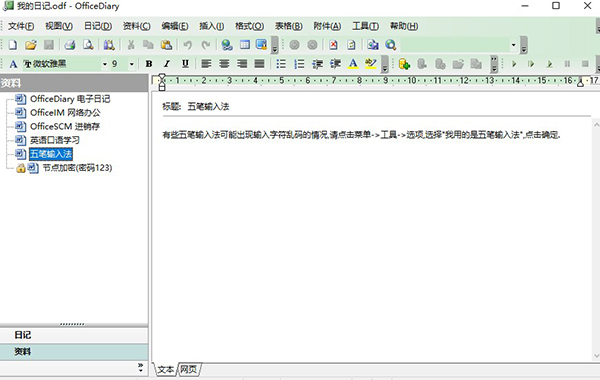The width and height of the screenshot is (600, 380).
Task: Click the search address input field
Action: click(x=455, y=45)
